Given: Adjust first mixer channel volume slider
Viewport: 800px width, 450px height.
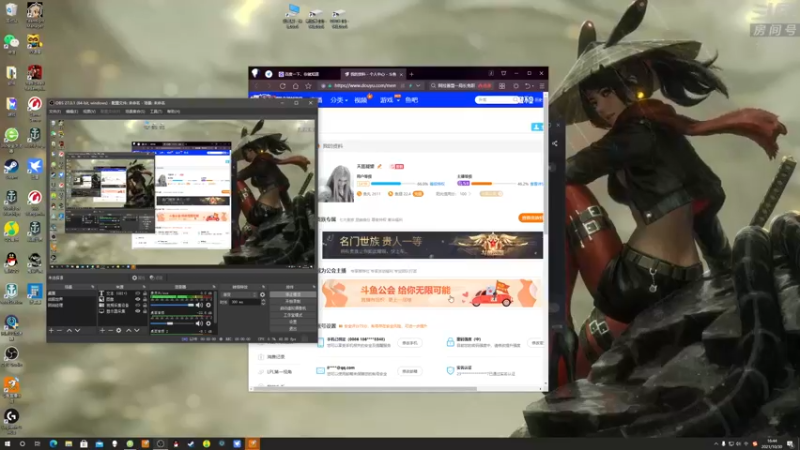Looking at the screenshot, I should tap(172, 305).
